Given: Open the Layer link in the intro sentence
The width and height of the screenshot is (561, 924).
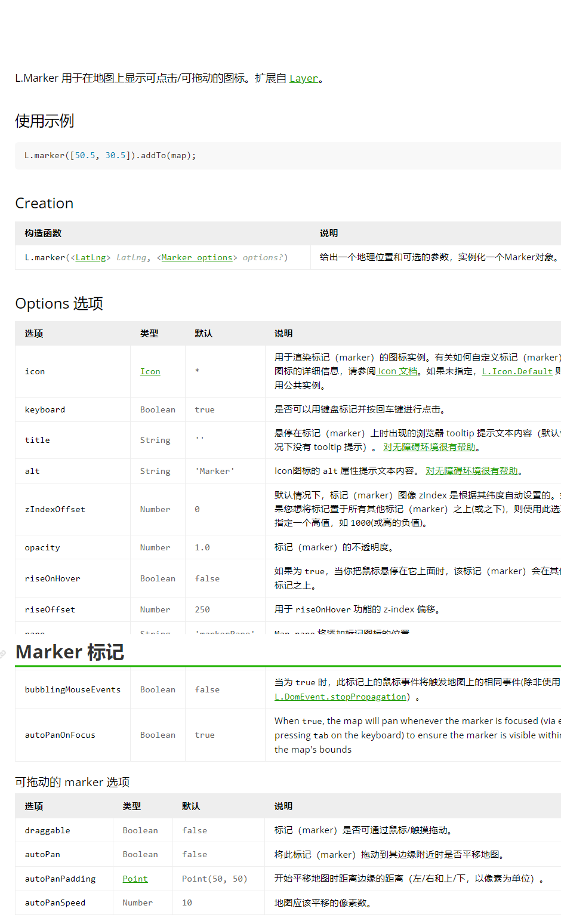Looking at the screenshot, I should click(304, 78).
